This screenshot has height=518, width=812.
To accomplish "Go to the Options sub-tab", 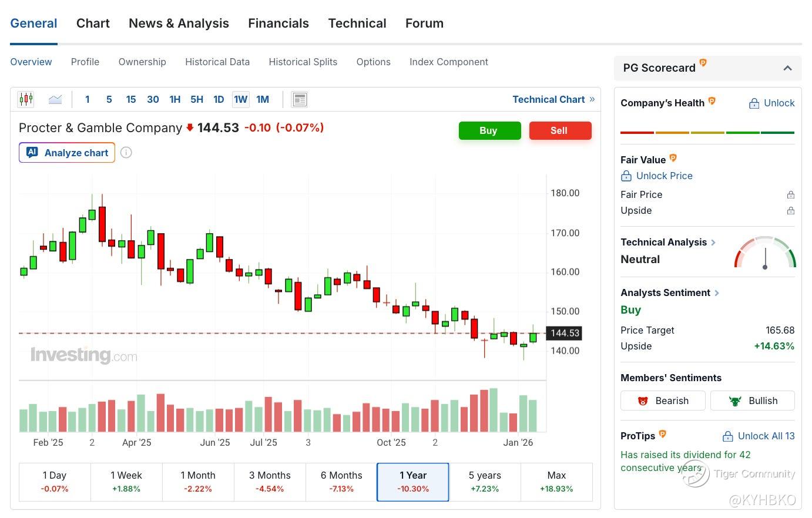I will [374, 62].
